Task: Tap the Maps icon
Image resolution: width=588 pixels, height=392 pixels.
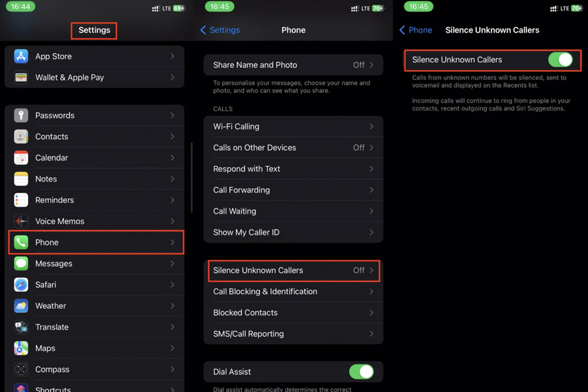Action: point(21,348)
